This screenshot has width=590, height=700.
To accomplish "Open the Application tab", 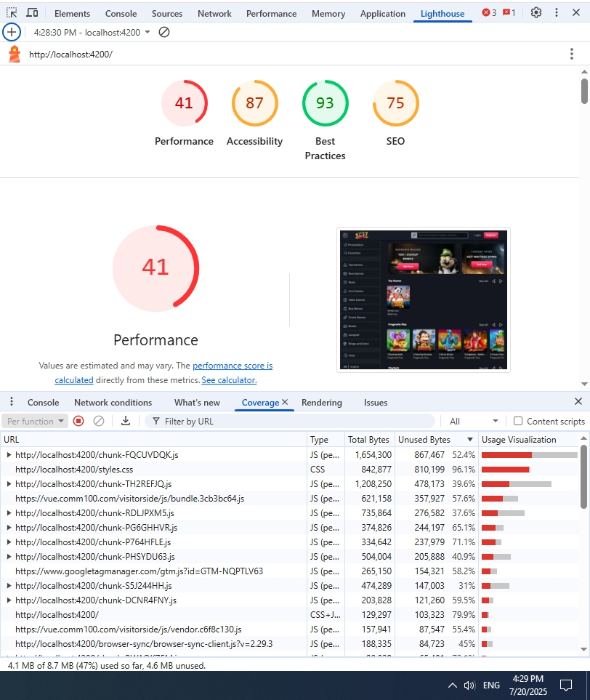I will pos(383,13).
